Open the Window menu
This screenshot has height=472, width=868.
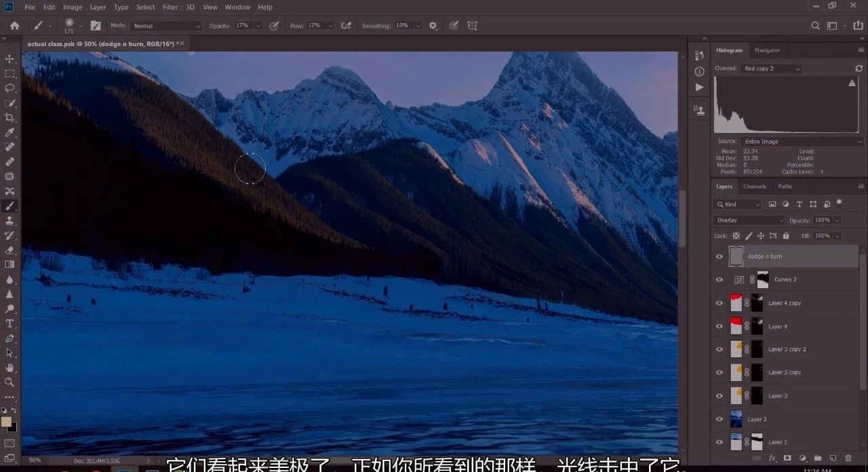237,7
